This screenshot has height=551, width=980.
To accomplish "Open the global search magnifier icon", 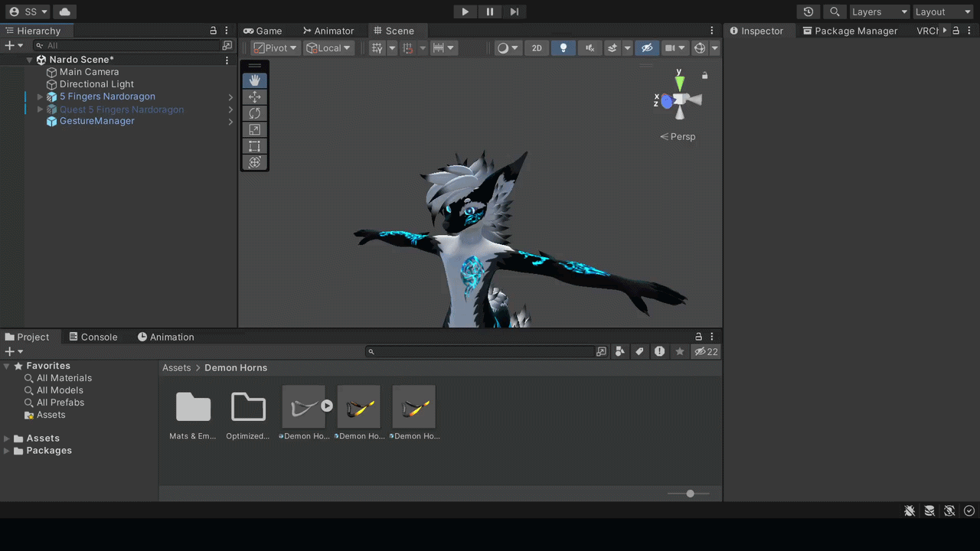I will [835, 11].
